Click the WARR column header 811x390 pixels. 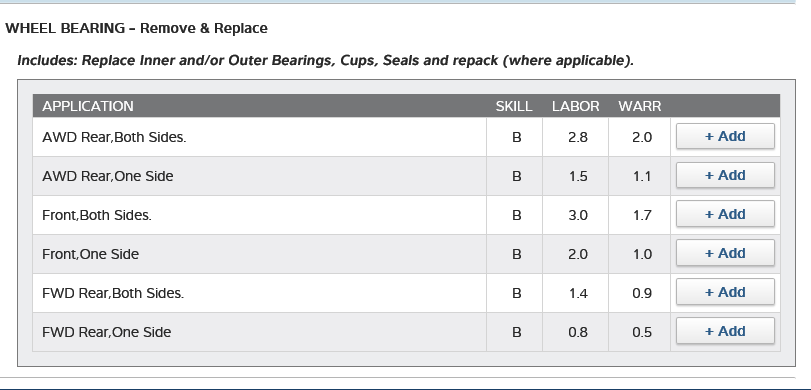point(640,106)
